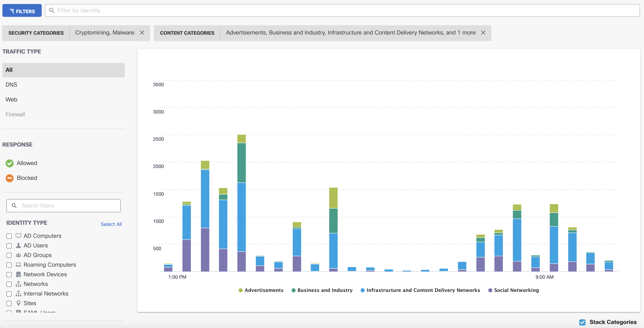Click the Social Networking legend label
This screenshot has height=328, width=644.
[x=516, y=290]
